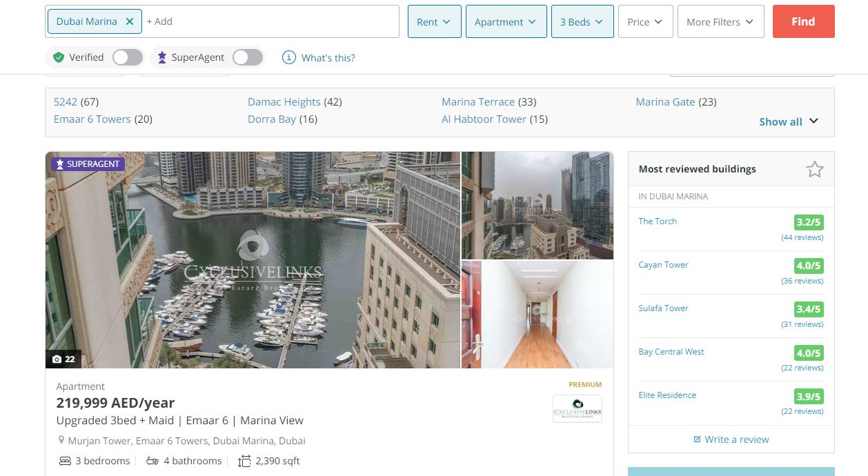Open the 3 Beds dropdown

582,21
